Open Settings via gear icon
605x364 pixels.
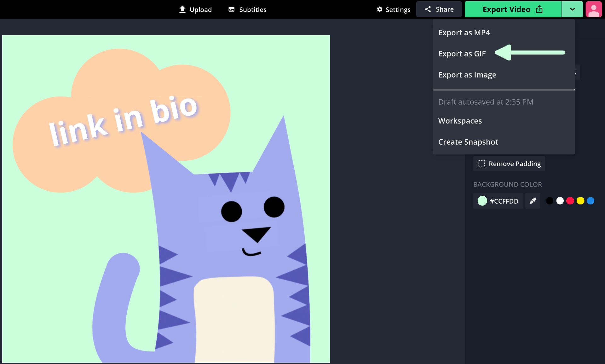pos(380,9)
